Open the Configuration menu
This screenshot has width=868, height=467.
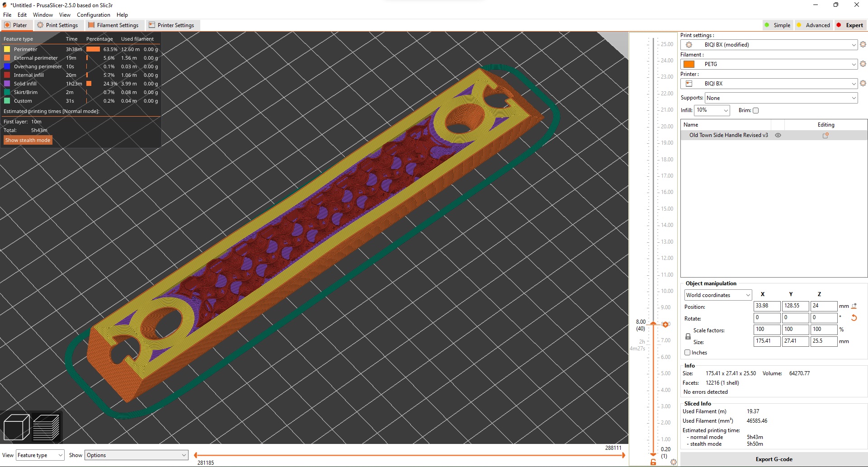coord(93,15)
